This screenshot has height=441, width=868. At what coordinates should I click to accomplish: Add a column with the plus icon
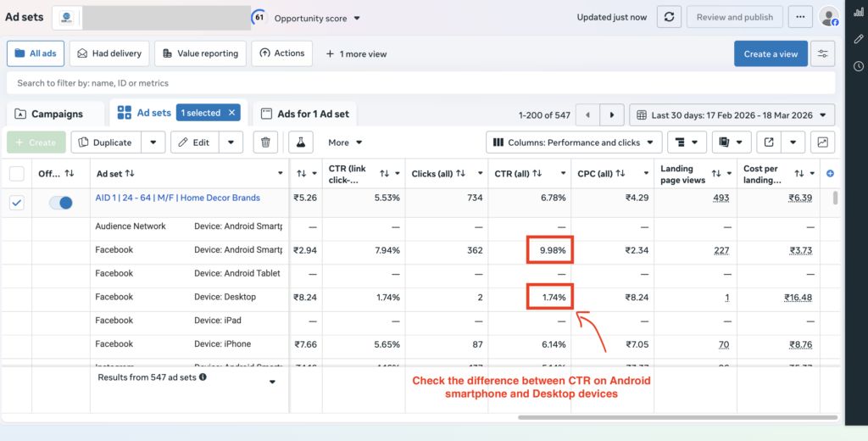(830, 173)
